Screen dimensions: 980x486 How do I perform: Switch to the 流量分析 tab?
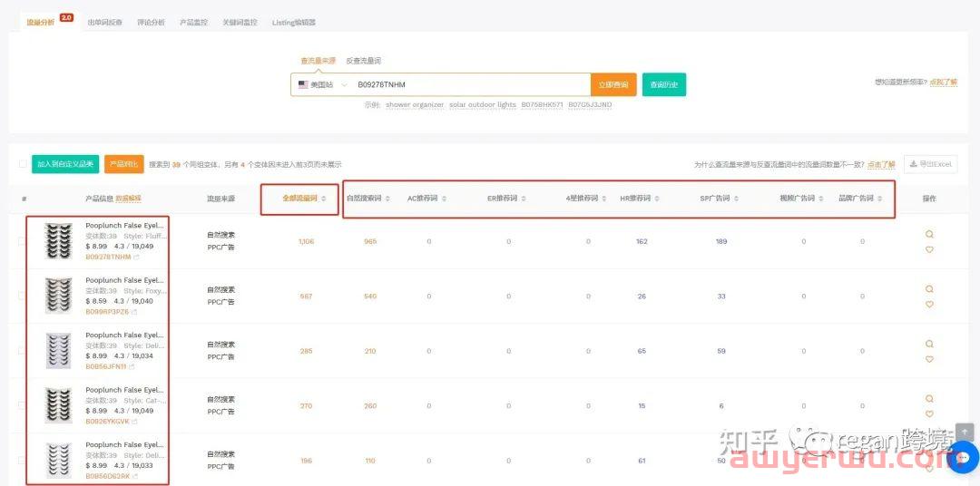(x=41, y=23)
